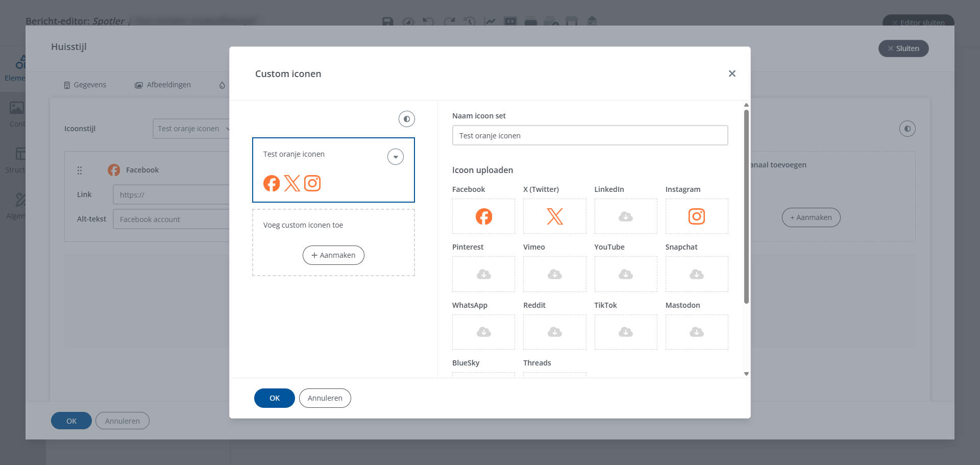The image size is (980, 465).
Task: Click the icon panel scrollbar thumb
Action: tap(746, 207)
